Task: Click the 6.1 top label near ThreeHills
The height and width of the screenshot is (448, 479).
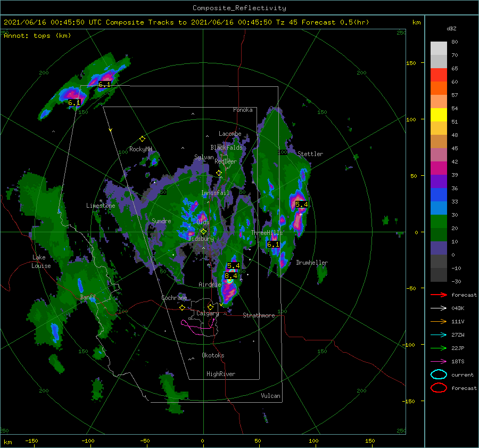Action: [273, 245]
